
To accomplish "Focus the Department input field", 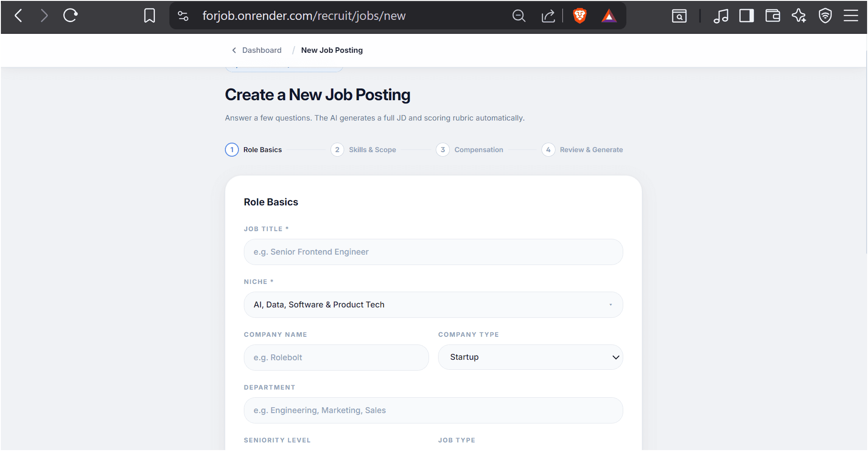I will [434, 410].
